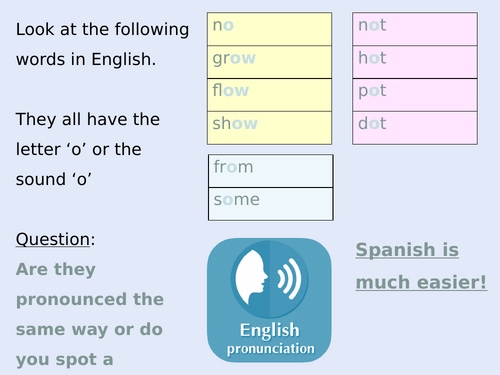
Task: Open the 'Spanish is much easier!' link
Action: pos(421,266)
